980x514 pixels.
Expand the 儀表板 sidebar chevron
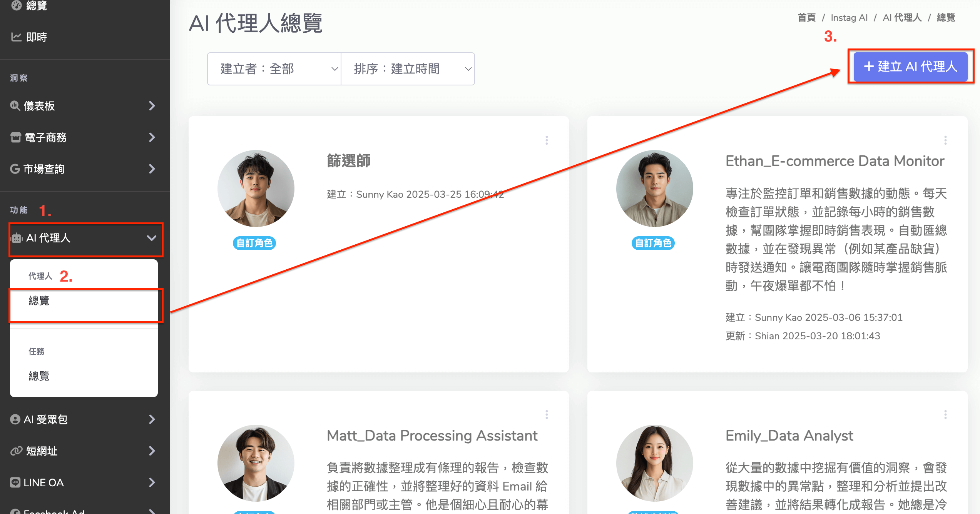152,106
